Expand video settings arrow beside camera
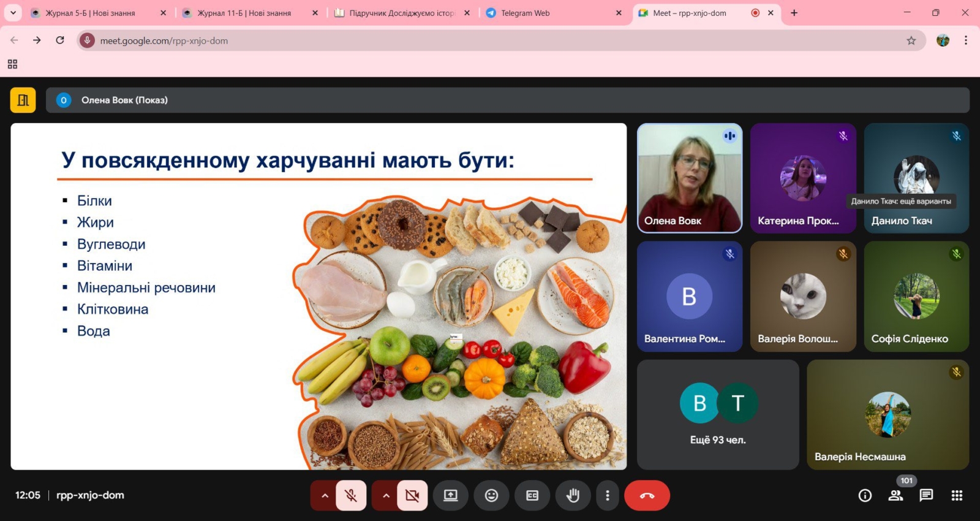This screenshot has height=521, width=980. coord(386,495)
